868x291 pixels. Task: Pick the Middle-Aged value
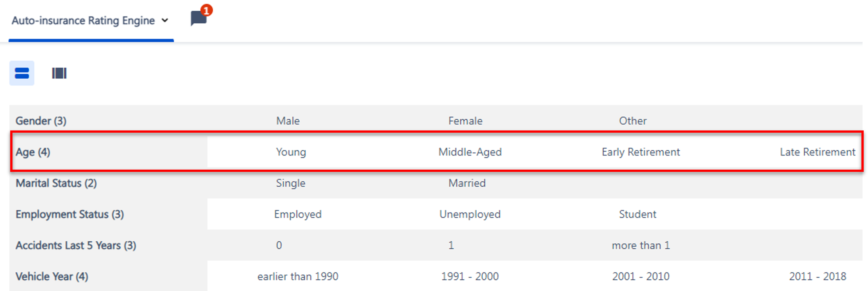pyautogui.click(x=470, y=152)
